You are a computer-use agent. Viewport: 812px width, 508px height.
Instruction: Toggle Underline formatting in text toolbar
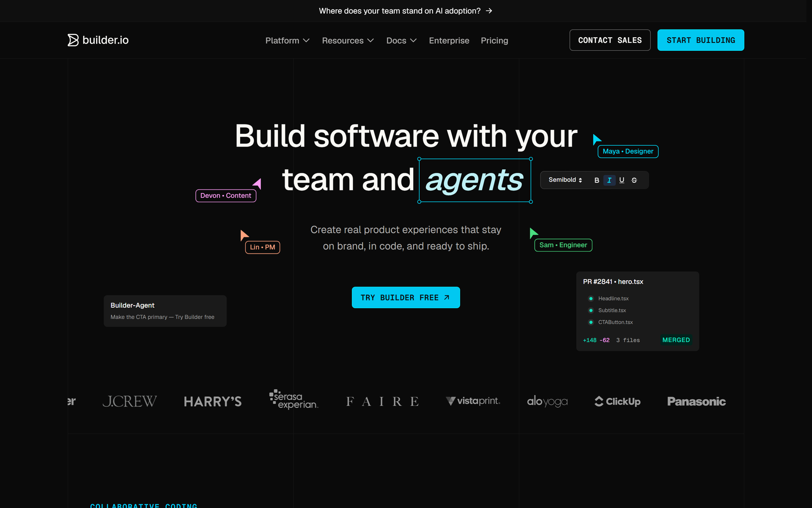pos(622,180)
